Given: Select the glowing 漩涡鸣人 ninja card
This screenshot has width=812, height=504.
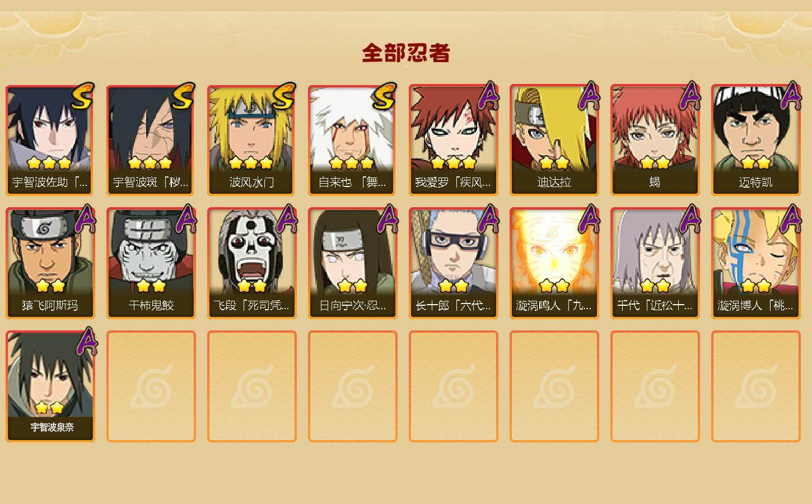Looking at the screenshot, I should click(554, 263).
